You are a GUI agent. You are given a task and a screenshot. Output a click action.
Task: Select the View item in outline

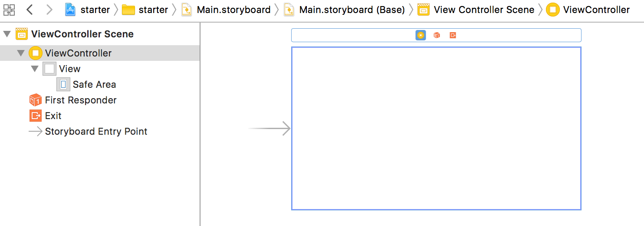69,69
